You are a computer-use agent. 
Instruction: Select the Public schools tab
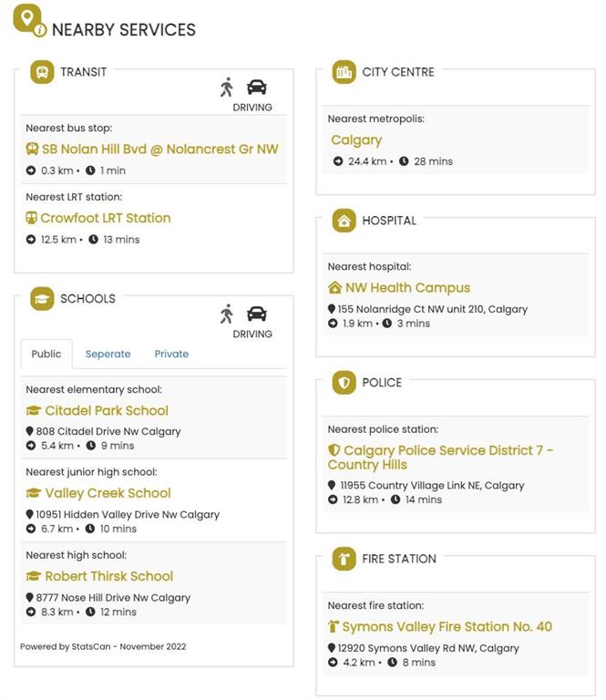[x=46, y=354]
